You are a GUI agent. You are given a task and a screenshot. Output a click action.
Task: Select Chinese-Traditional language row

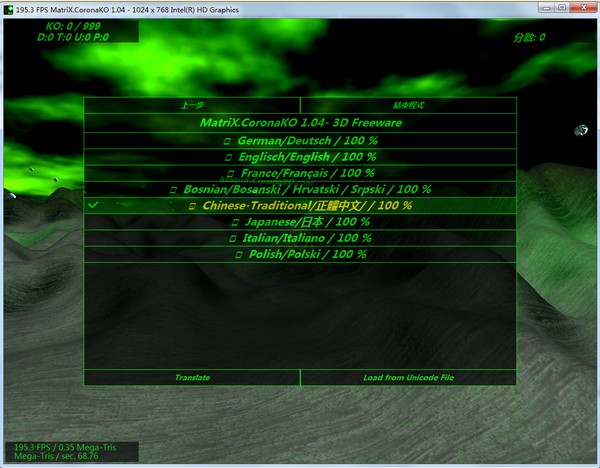[300, 205]
